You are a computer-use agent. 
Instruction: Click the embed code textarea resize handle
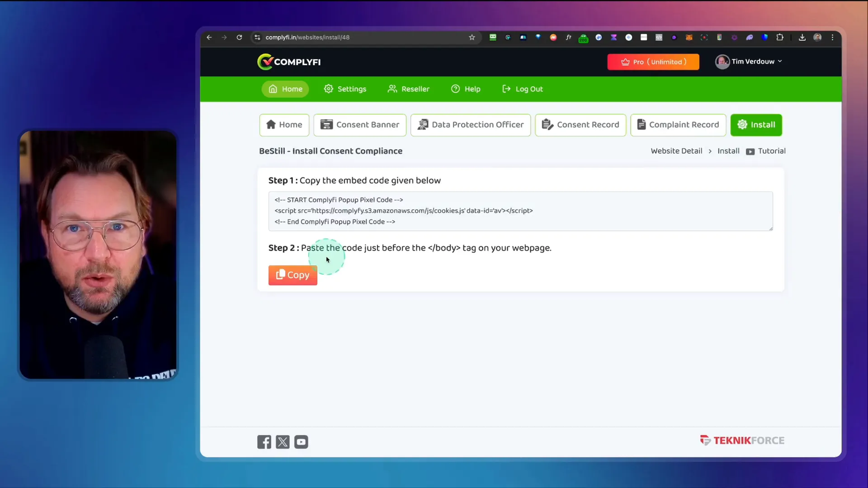coord(770,228)
